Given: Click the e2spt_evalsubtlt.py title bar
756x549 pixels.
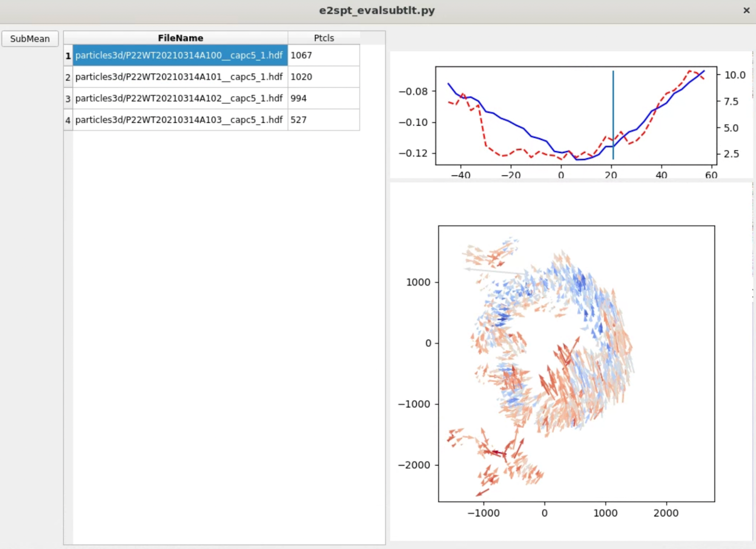Looking at the screenshot, I should coord(377,10).
